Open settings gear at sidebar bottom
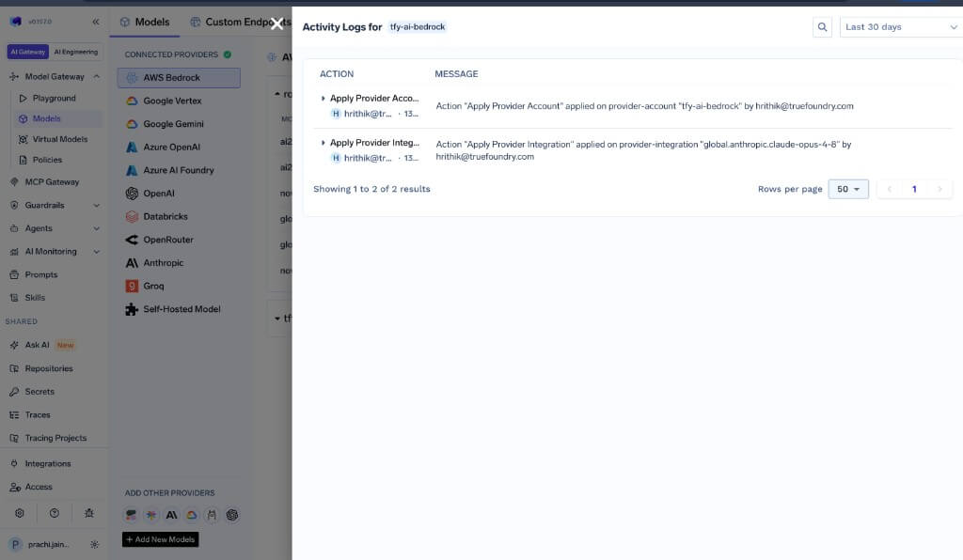 (x=20, y=513)
